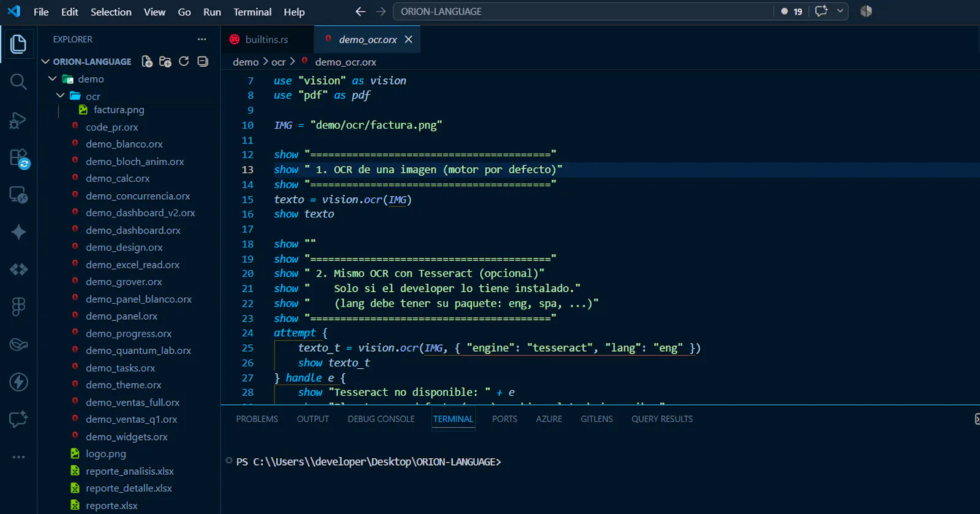Switch to the OUTPUT panel tab
Viewport: 980px width, 514px height.
(313, 419)
